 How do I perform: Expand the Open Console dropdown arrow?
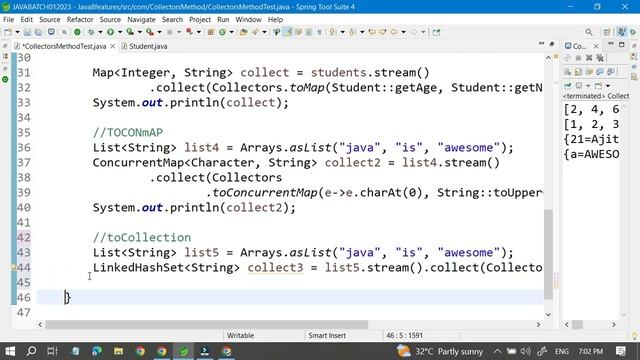[x=608, y=86]
